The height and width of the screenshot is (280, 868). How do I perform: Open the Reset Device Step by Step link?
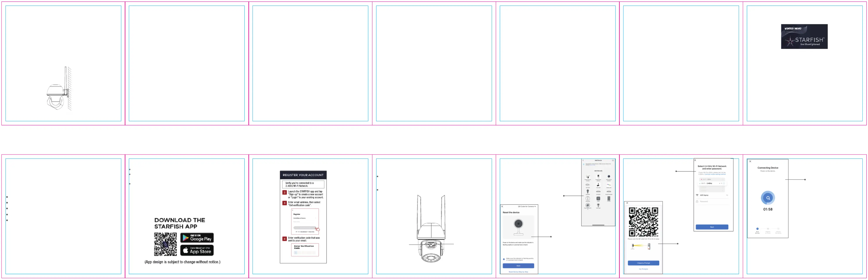pos(518,272)
